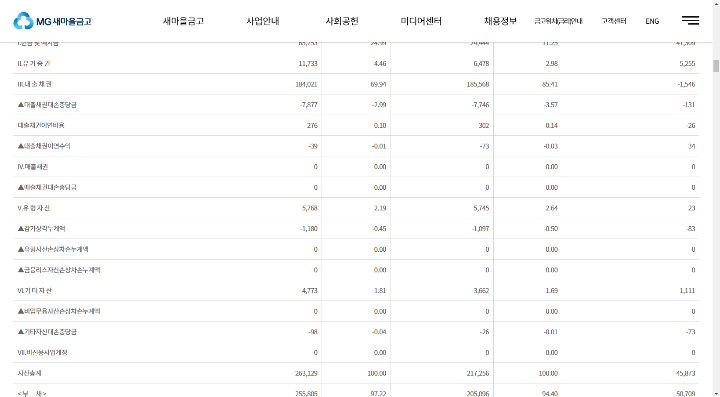
Task: Click the percentage -3.57
Action: (551, 105)
